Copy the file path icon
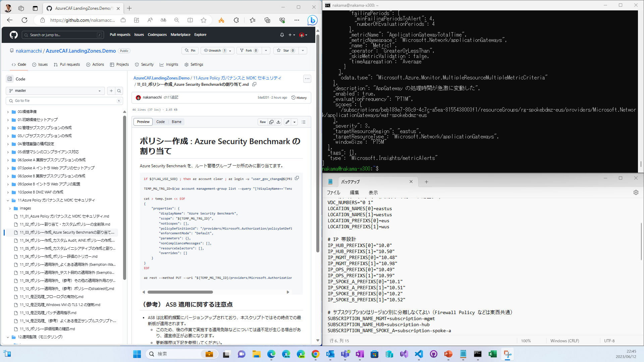This screenshot has width=644, height=362. (x=254, y=84)
